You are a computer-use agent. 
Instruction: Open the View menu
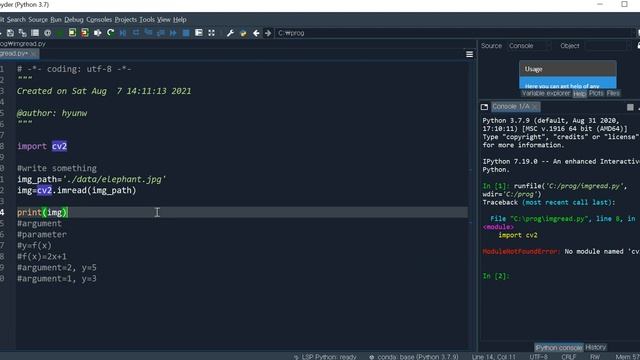[164, 20]
